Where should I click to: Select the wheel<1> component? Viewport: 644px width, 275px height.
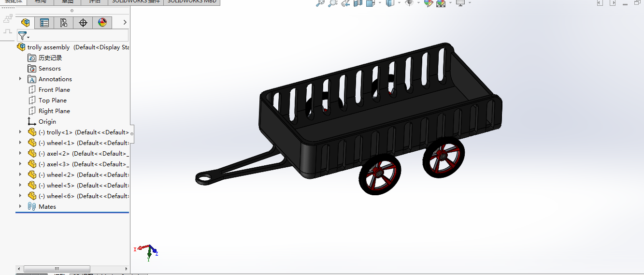coord(79,143)
